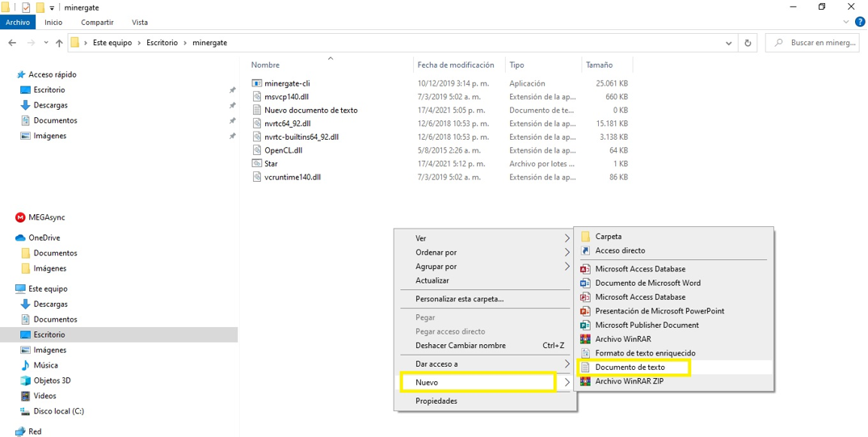This screenshot has height=437, width=868.
Task: Click Actualizar in the context menu
Action: pyautogui.click(x=432, y=280)
